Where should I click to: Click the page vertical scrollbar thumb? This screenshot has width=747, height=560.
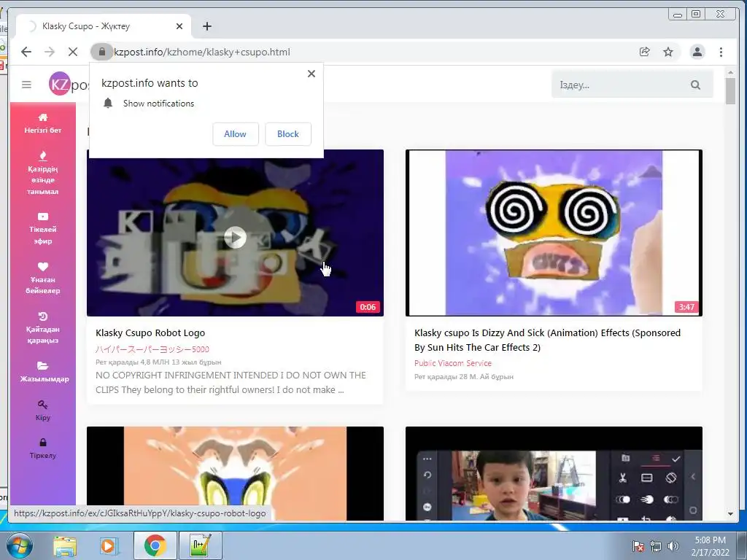coord(730,90)
